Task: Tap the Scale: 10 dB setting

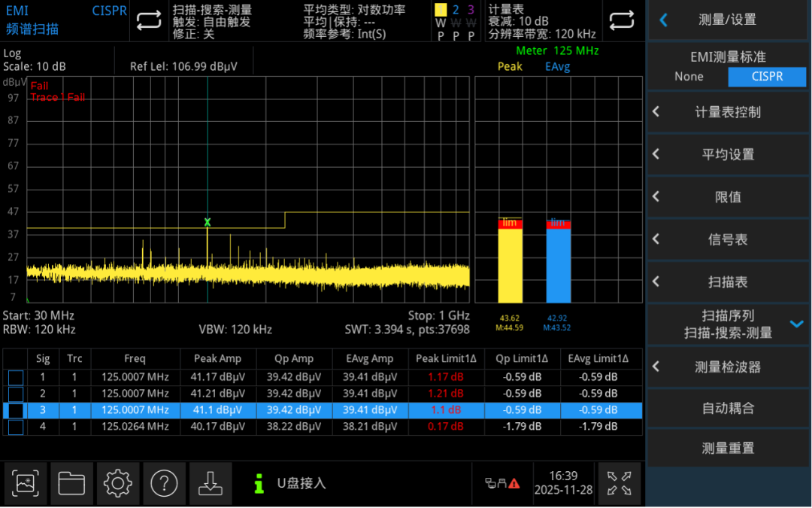Action: 34,66
